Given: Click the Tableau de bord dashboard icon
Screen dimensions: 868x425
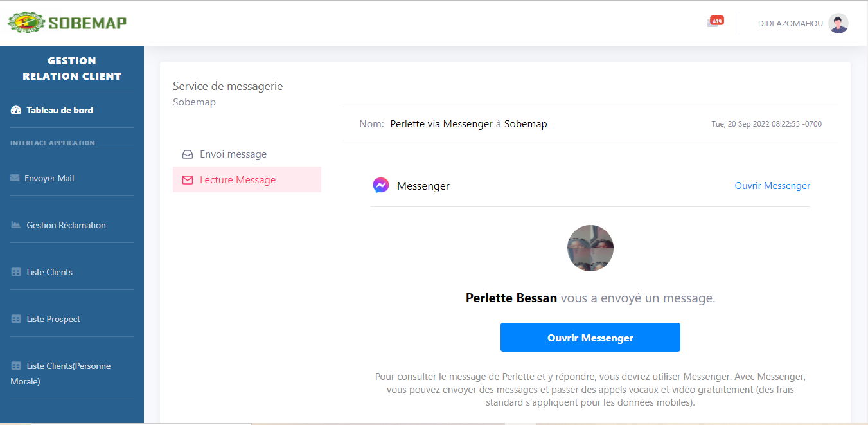Looking at the screenshot, I should 16,110.
